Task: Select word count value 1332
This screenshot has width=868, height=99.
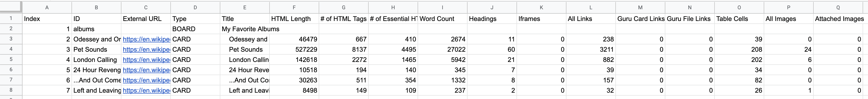Action: pyautogui.click(x=442, y=80)
